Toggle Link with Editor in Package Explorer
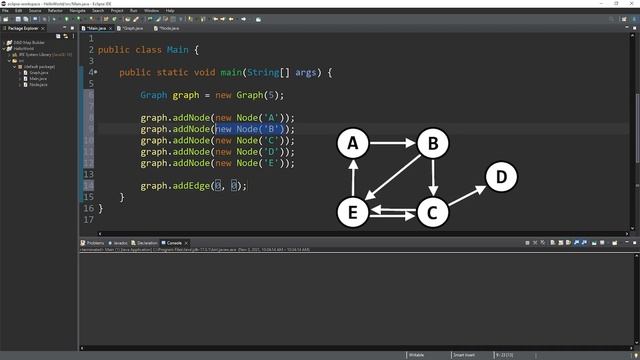 [x=65, y=36]
